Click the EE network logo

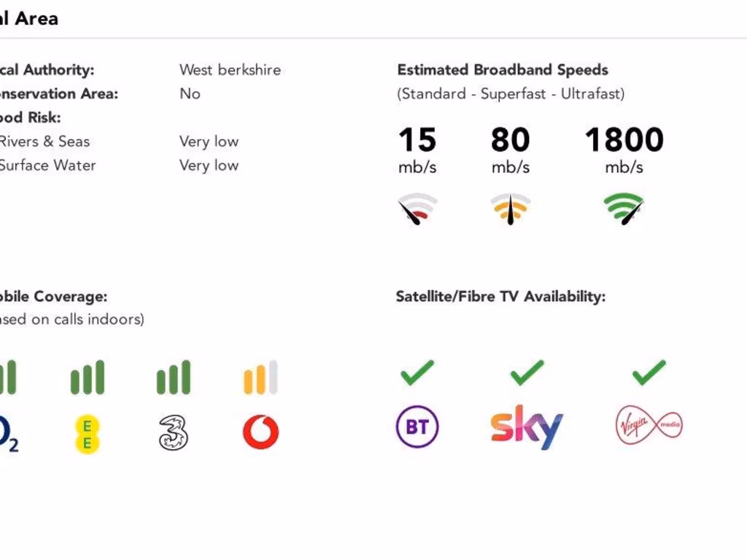click(88, 434)
